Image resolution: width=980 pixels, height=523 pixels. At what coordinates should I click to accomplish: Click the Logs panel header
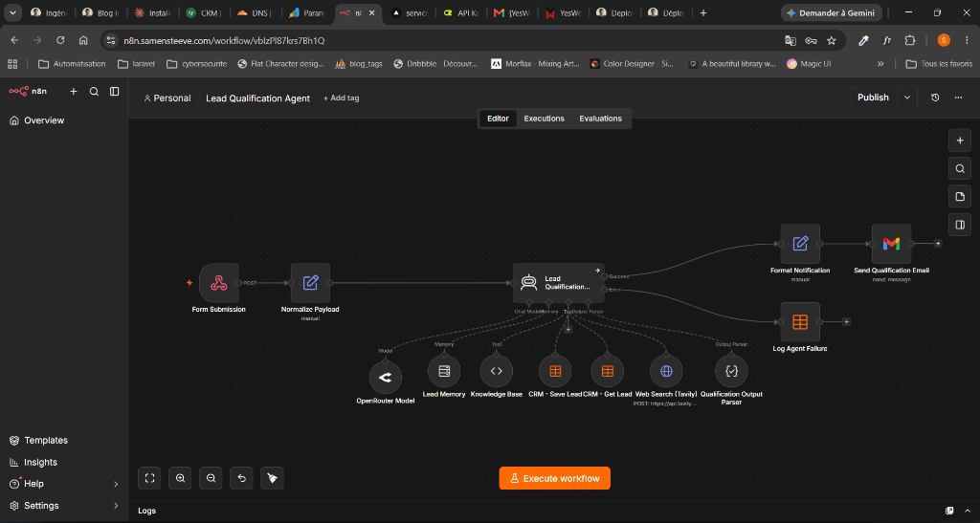click(x=146, y=511)
